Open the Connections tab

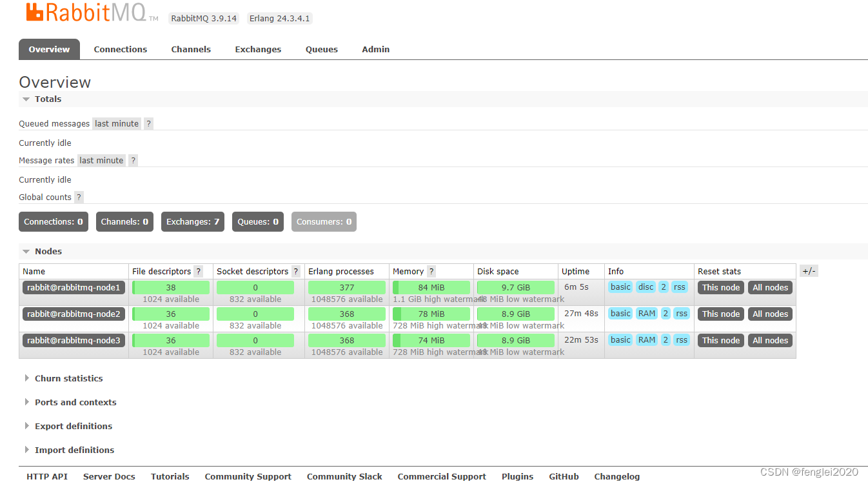(121, 49)
